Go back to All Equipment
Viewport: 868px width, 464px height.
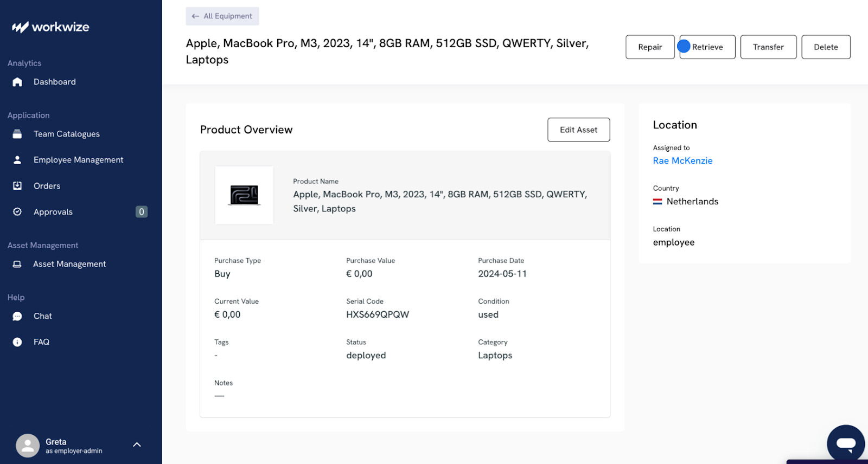[222, 16]
